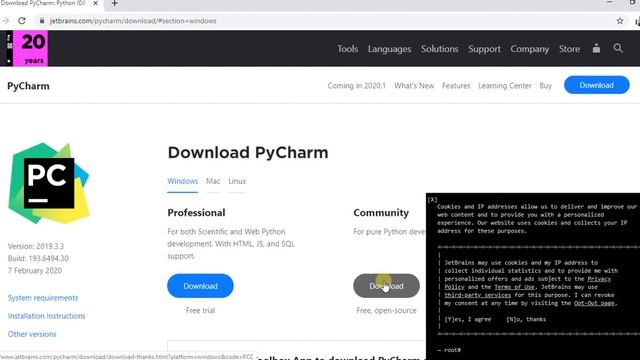This screenshot has width=640, height=360.
Task: Go to Features page
Action: (456, 86)
